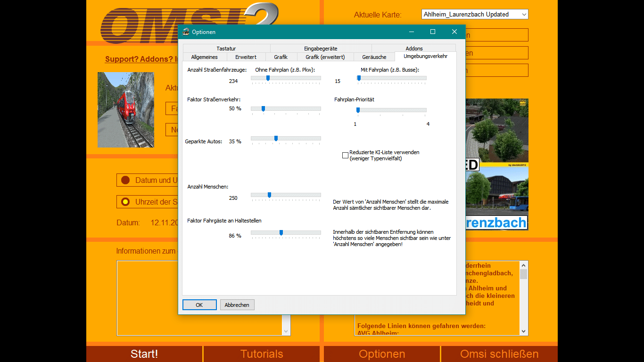Image resolution: width=644 pixels, height=362 pixels.
Task: Switch to the Allgemeines tab
Action: tap(204, 57)
